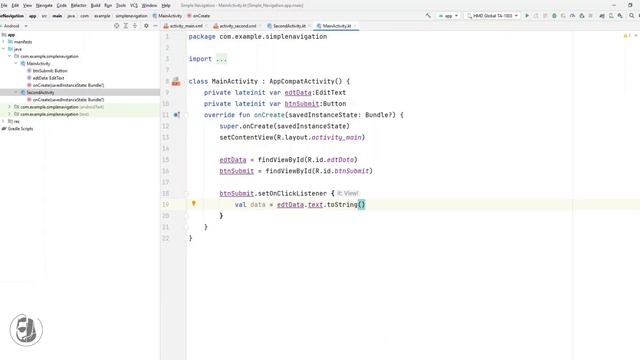640x360 pixels.
Task: Close the MainActivity.kt tab
Action: click(355, 26)
